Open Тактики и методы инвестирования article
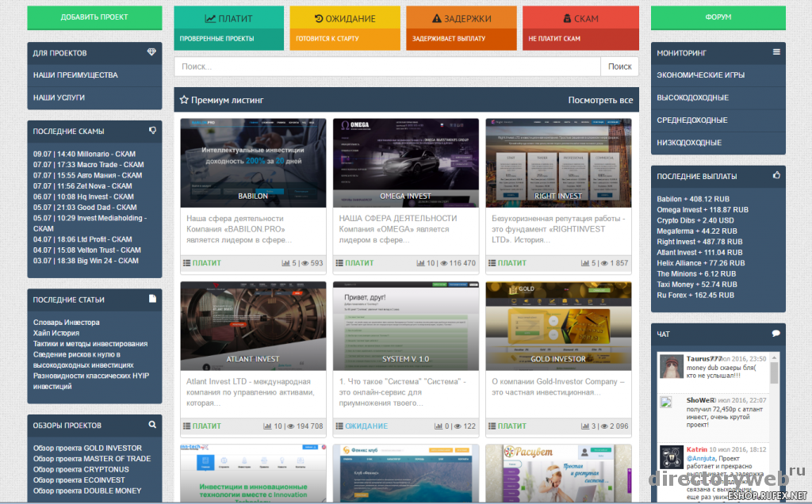Viewport: 812px width, 504px height. (90, 344)
